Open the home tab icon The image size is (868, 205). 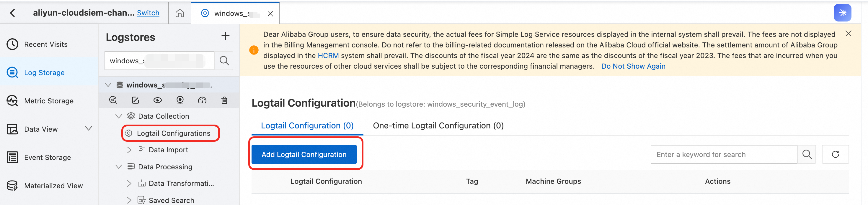(x=180, y=13)
